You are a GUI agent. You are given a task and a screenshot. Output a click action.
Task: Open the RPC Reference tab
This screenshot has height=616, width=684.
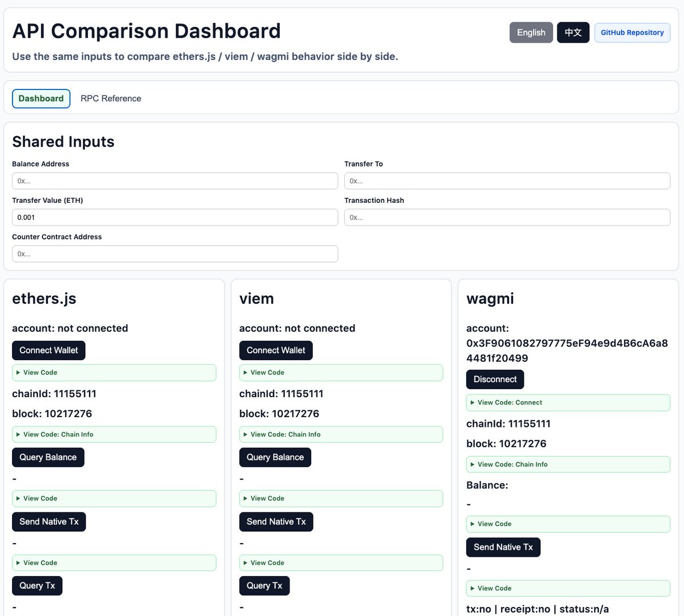[x=111, y=99]
